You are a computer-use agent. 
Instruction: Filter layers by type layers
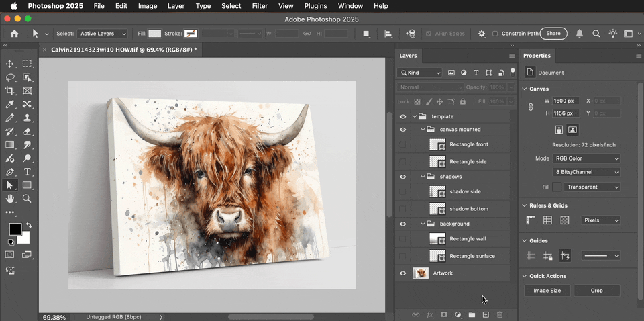pos(476,73)
